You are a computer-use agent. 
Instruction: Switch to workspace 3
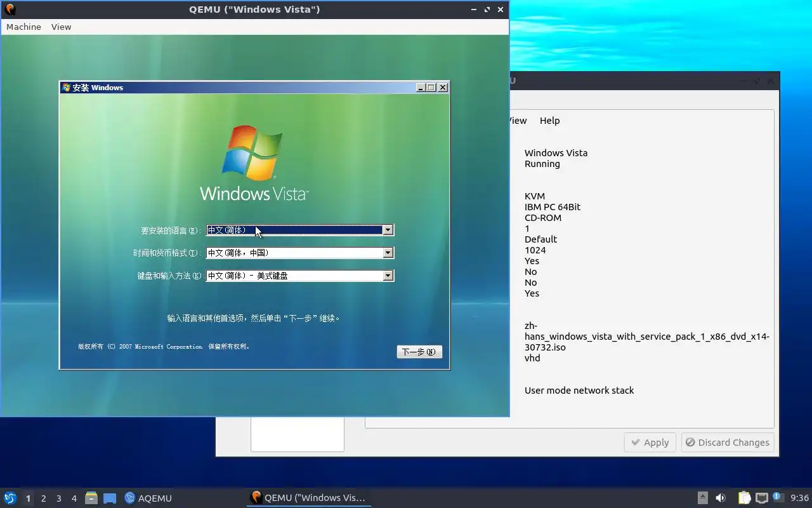pyautogui.click(x=58, y=498)
